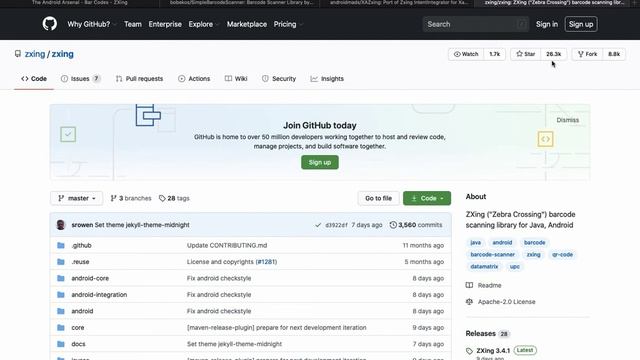Open the Enterprise nav item
The height and width of the screenshot is (360, 640).
click(165, 24)
